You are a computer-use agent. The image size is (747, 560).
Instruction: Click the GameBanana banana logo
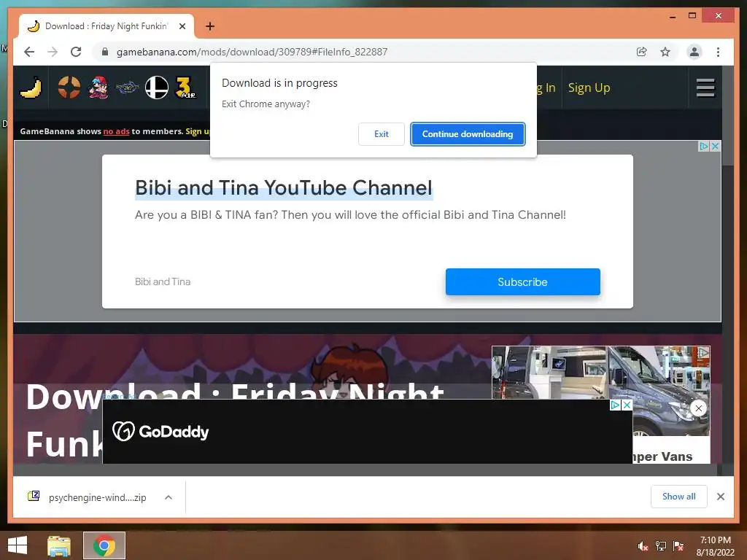[x=31, y=88]
